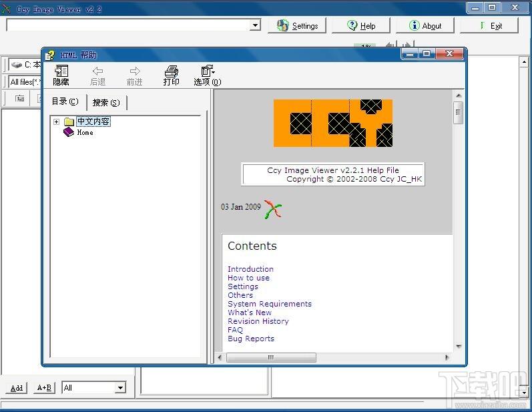Click the Print (打印) printer icon

[172, 71]
